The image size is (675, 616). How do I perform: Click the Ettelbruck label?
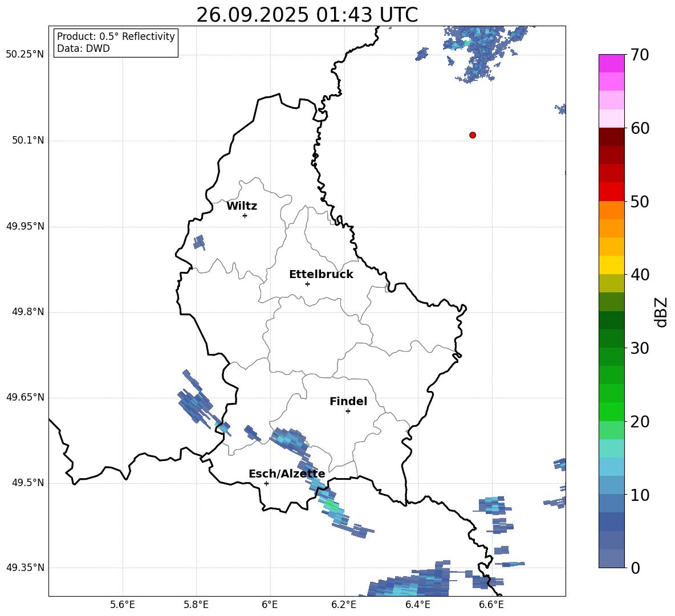[321, 275]
